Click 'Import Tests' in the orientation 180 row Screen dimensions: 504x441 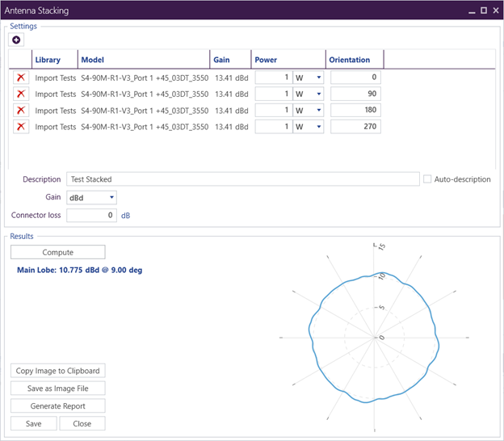[55, 111]
